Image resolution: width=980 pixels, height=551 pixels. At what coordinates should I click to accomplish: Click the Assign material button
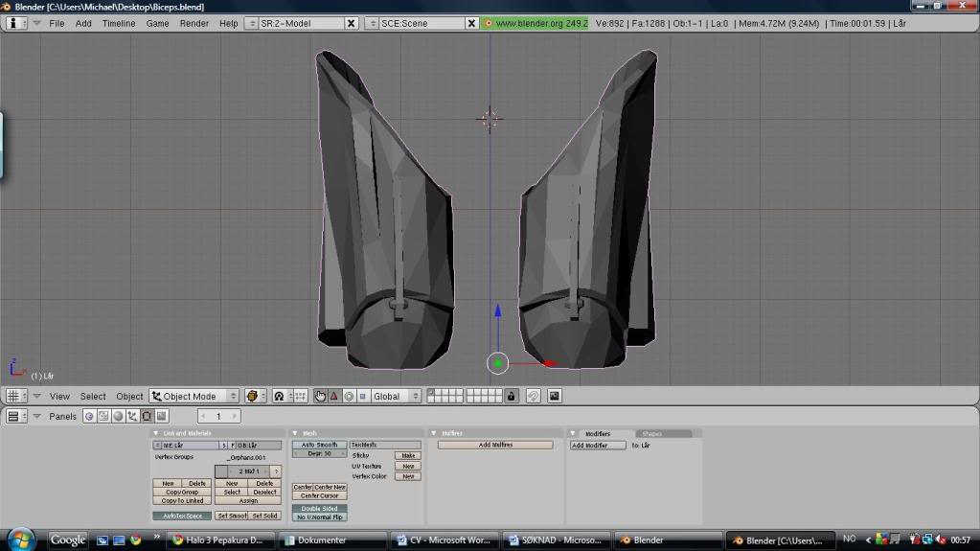coord(248,500)
